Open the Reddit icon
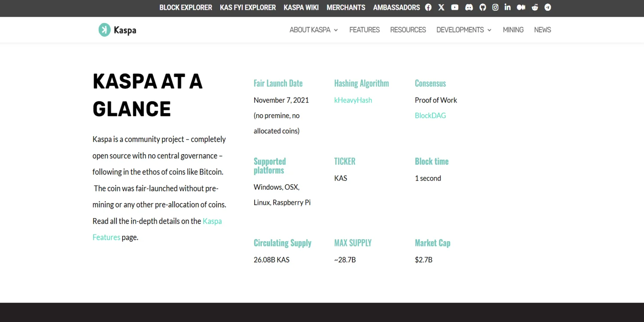644x322 pixels. (535, 7)
